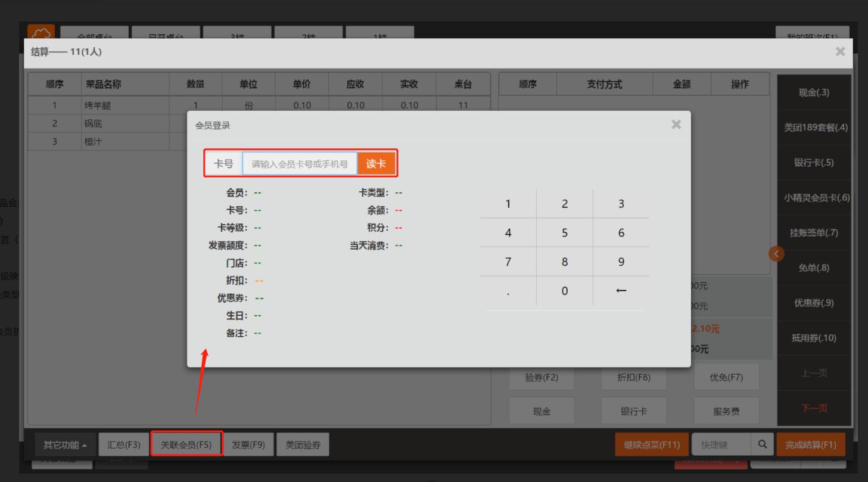Tap keypad digit 1

click(x=508, y=204)
